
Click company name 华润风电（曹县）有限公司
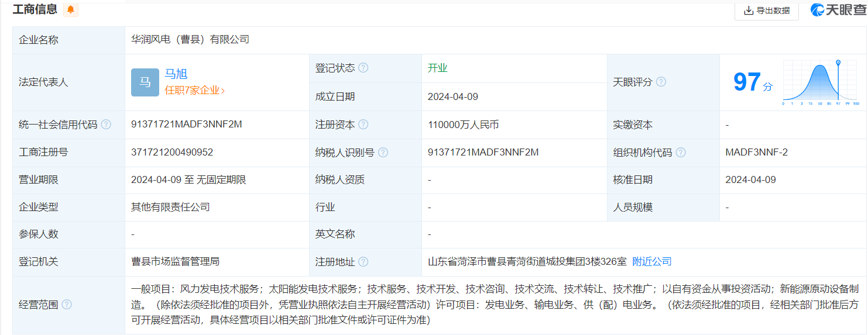[190, 39]
